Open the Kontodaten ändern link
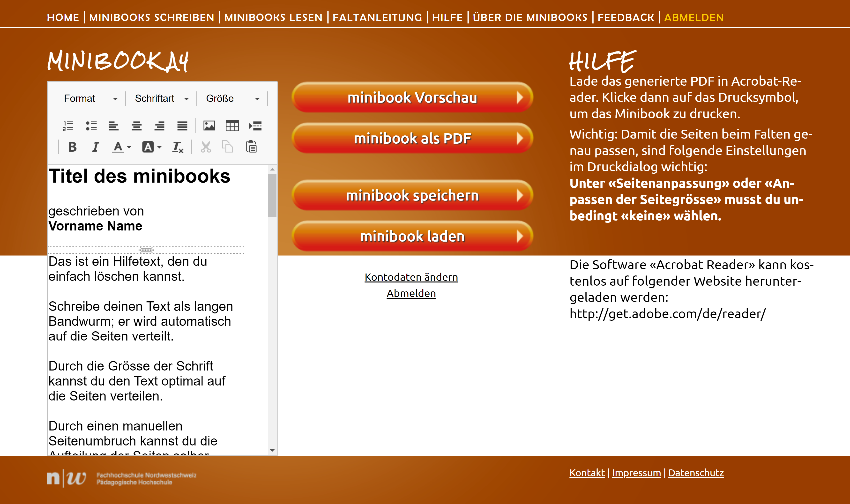 (x=411, y=277)
